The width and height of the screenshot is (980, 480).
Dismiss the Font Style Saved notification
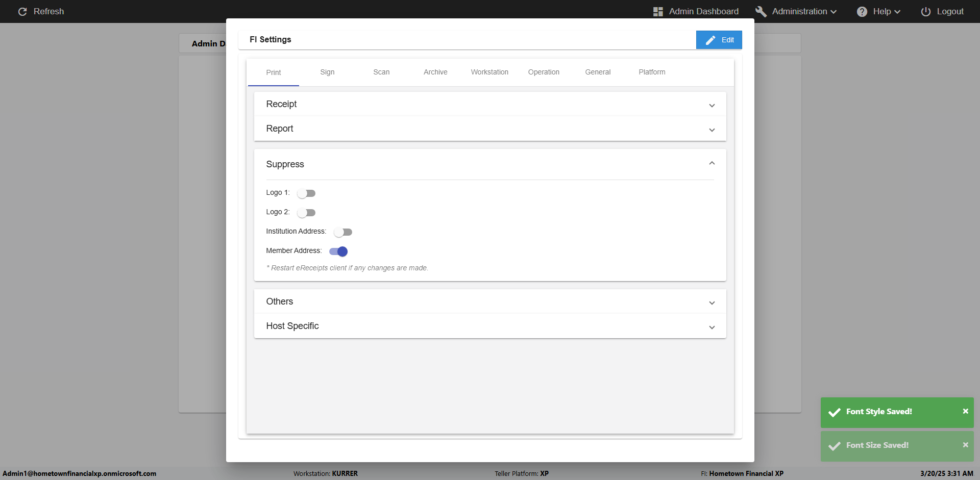tap(965, 411)
